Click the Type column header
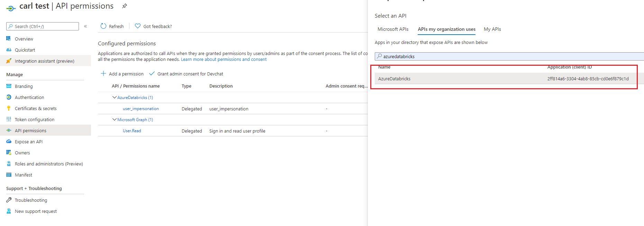The height and width of the screenshot is (226, 644). 187,86
